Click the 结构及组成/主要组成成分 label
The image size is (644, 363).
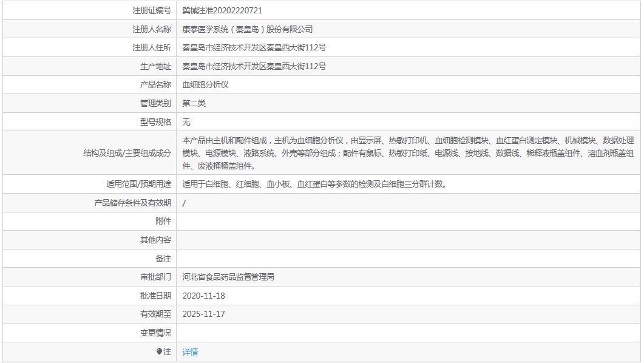pyautogui.click(x=127, y=153)
